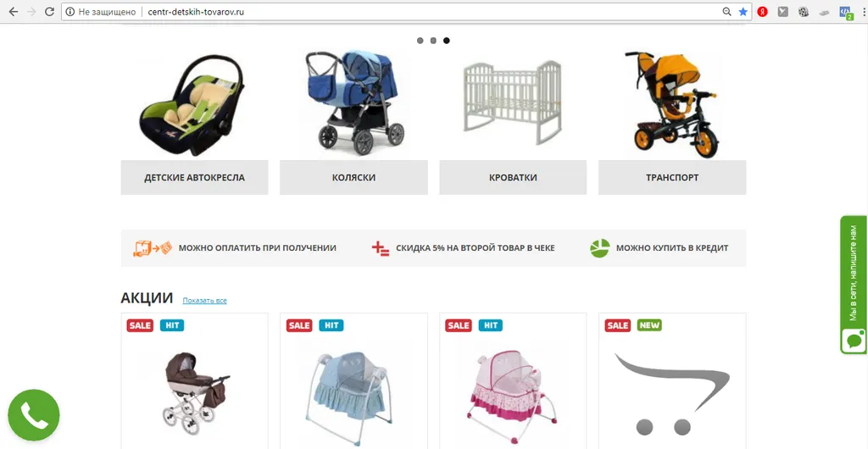This screenshot has width=868, height=449.
Task: Open the red Yandex extension icon
Action: coord(763,12)
